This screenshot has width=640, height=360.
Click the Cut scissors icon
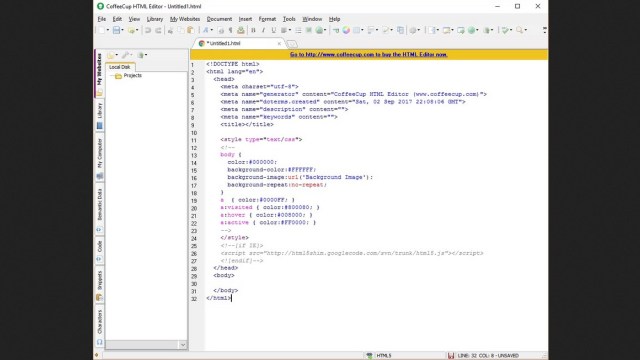coord(171,30)
